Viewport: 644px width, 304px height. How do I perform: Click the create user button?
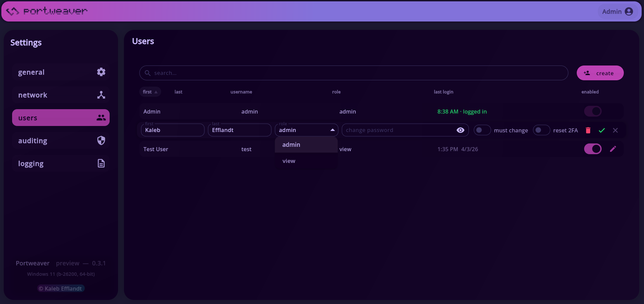[600, 73]
